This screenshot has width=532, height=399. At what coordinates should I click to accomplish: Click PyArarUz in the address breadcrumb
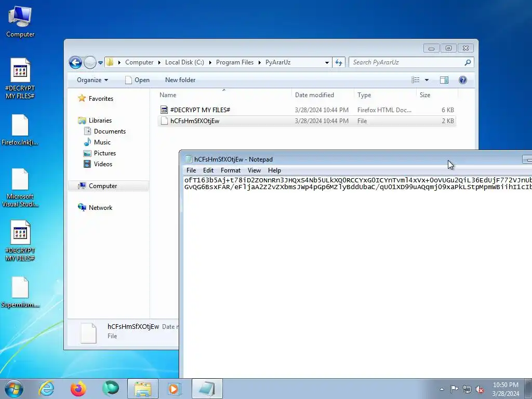coord(278,62)
